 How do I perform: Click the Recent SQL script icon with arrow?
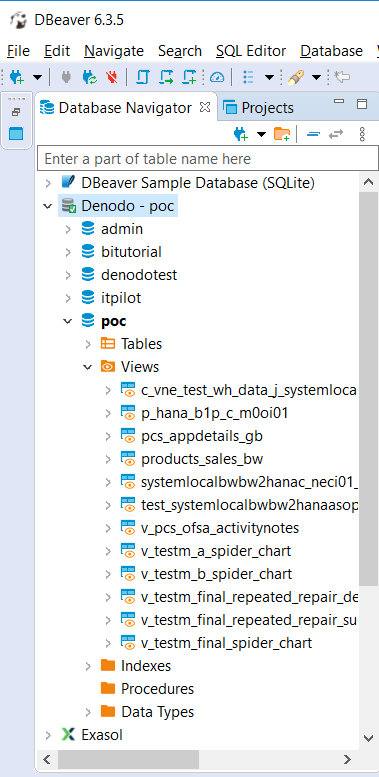(x=166, y=77)
